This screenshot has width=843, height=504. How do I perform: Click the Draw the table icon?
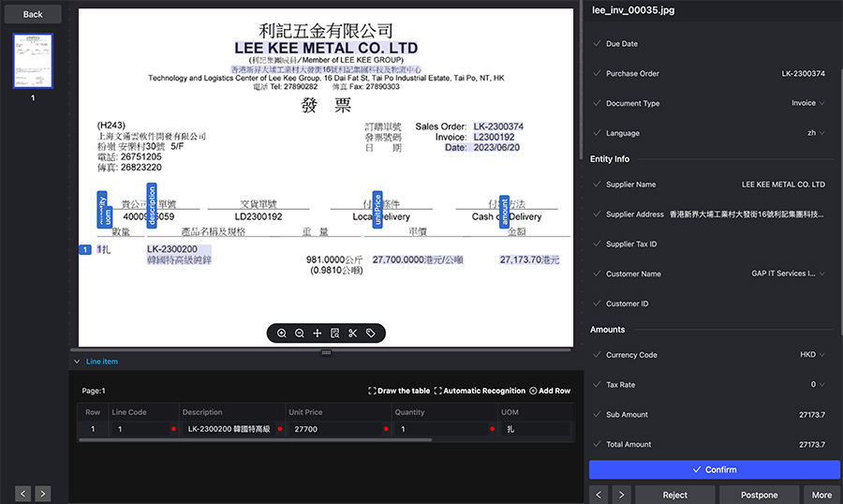(372, 391)
